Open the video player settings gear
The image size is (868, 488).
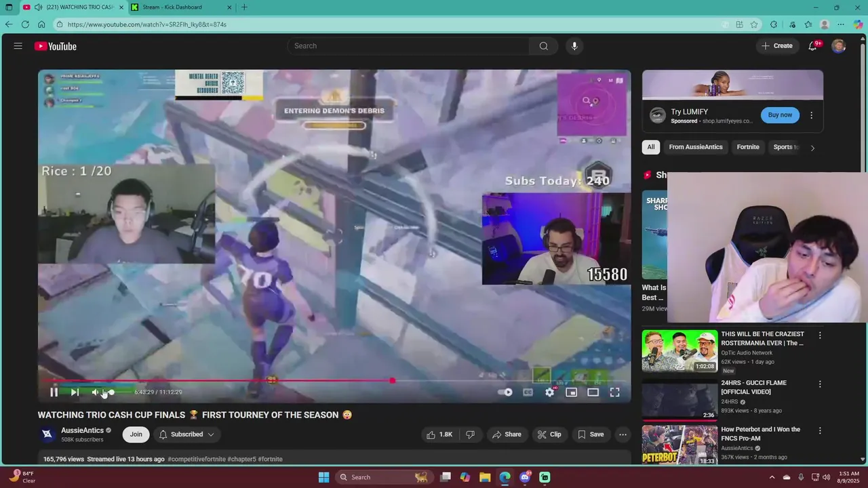(x=550, y=392)
